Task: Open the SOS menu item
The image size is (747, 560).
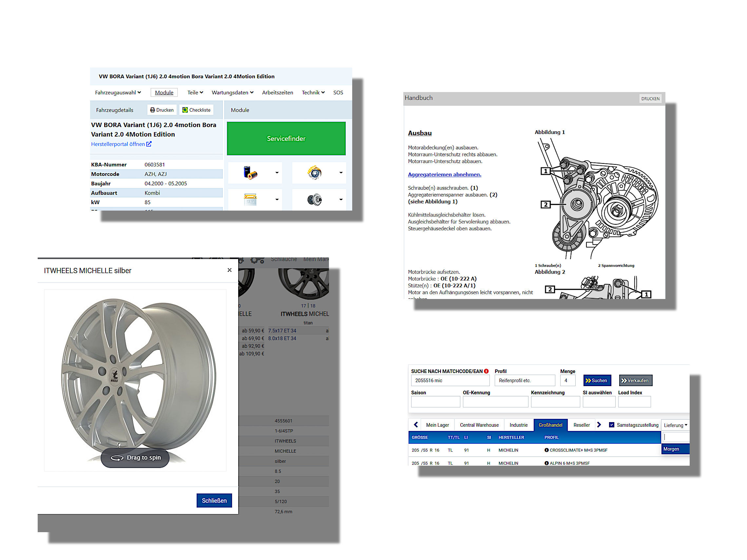Action: 338,92
